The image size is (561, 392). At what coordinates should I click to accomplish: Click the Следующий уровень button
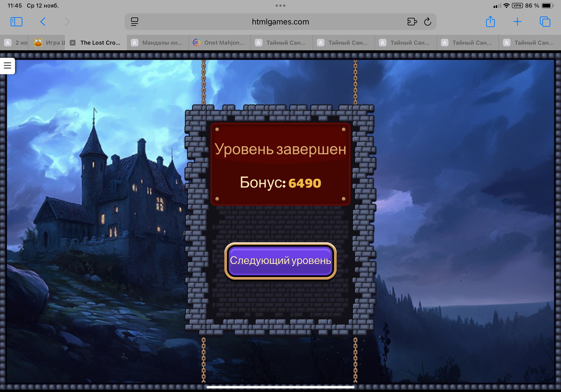[280, 261]
